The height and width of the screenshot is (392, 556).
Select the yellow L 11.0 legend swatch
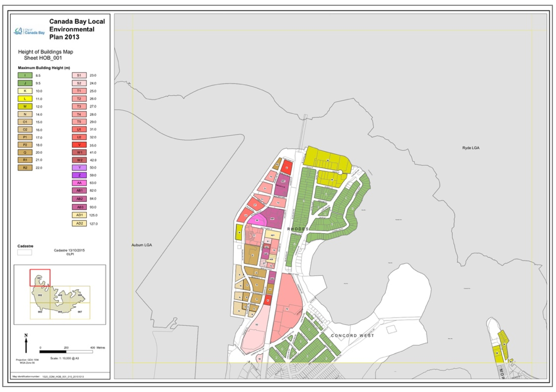tap(25, 99)
